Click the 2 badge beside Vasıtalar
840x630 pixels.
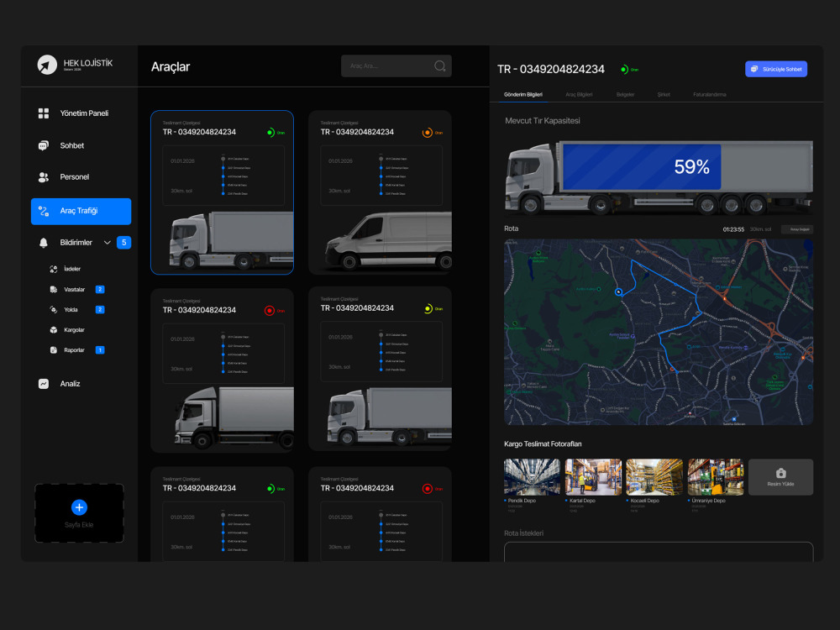coord(100,289)
